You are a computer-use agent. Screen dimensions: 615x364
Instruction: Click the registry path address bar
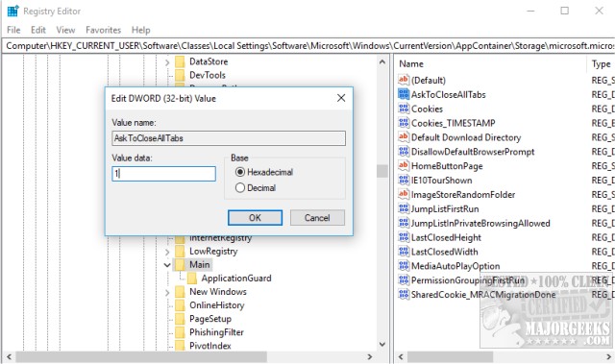tap(308, 46)
